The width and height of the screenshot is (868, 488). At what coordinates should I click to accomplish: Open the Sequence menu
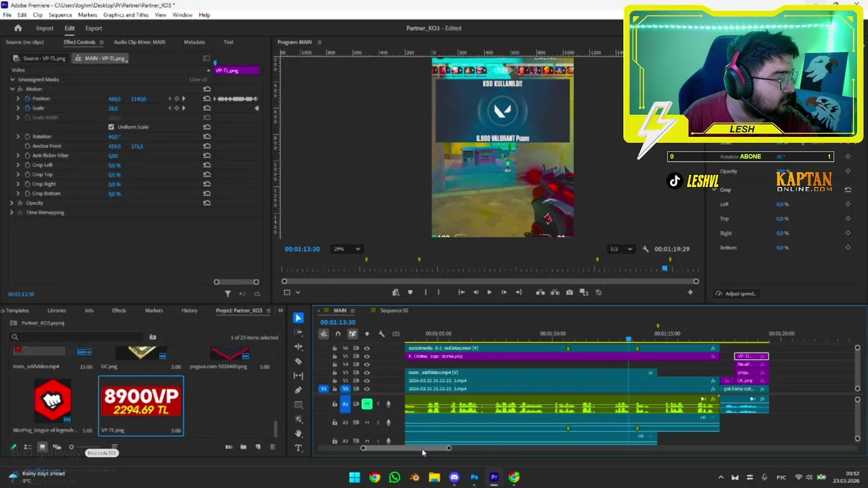point(60,15)
